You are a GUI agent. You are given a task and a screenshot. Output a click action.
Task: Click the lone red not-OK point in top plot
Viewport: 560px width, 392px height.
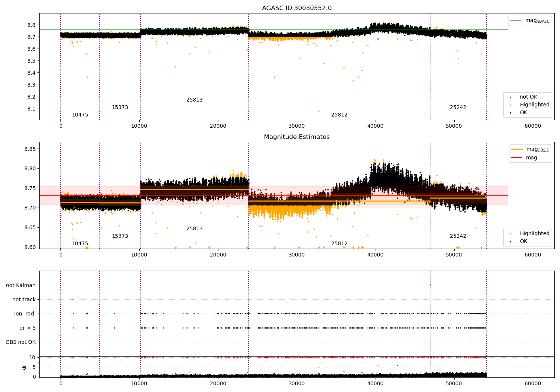[378, 39]
